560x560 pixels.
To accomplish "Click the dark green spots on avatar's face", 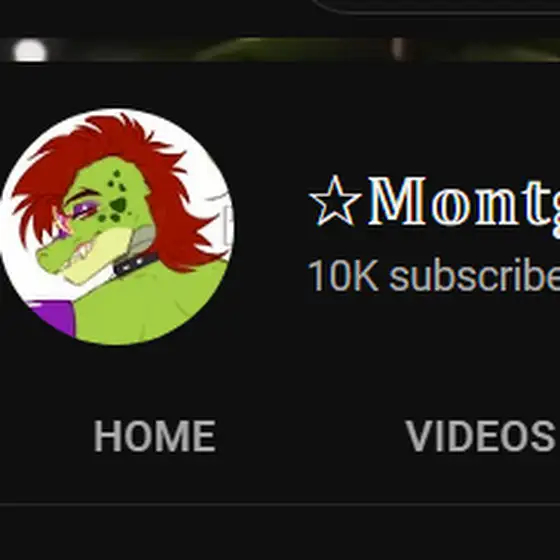I will pyautogui.click(x=115, y=198).
